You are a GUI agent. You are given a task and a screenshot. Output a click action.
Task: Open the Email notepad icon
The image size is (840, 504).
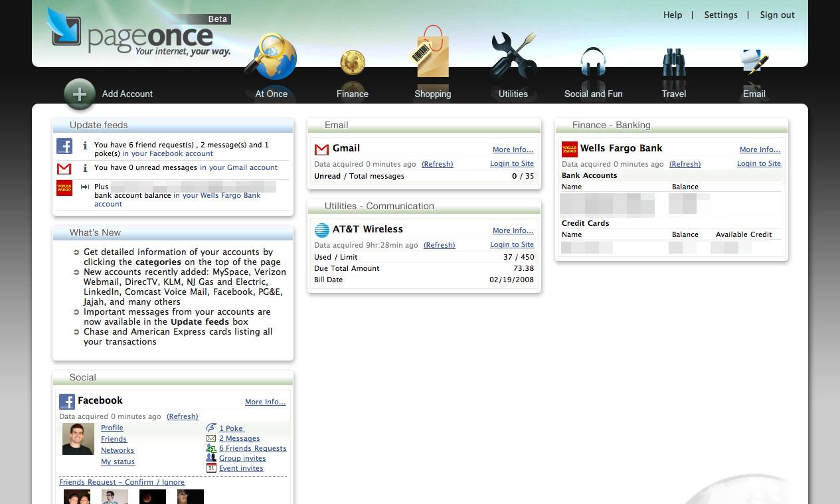tap(754, 62)
